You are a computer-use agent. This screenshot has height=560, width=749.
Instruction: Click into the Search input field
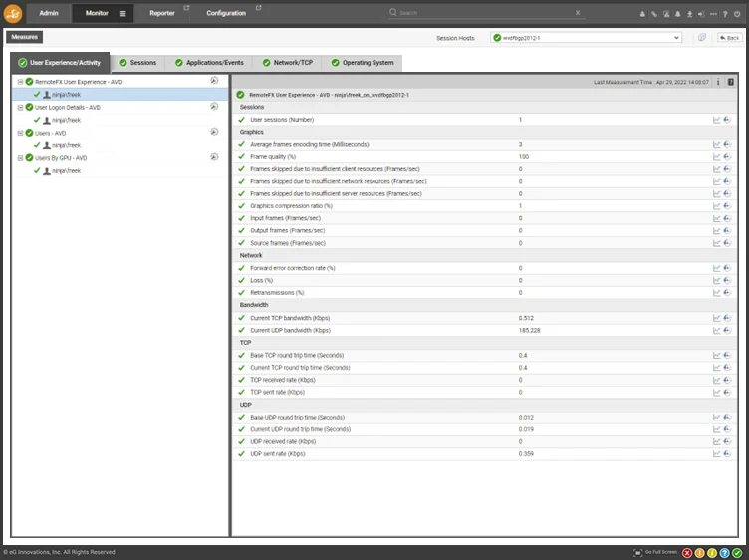pos(486,13)
